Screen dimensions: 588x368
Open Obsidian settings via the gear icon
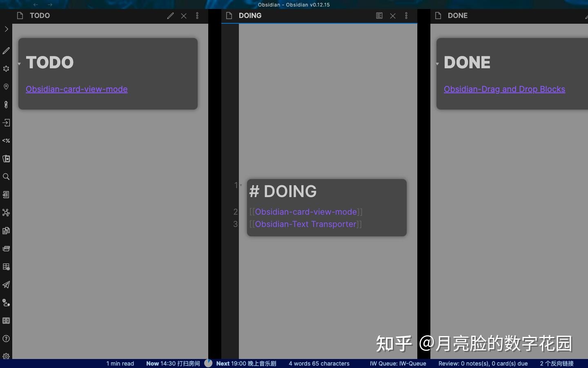6,356
